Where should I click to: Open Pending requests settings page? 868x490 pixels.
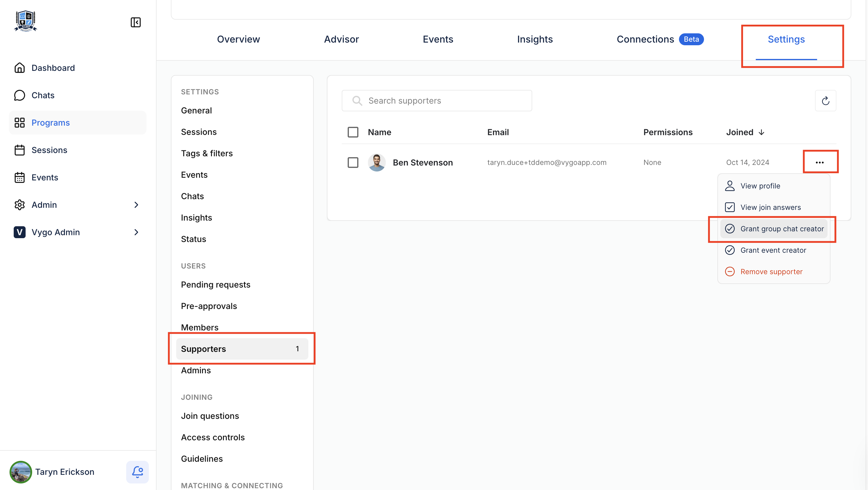coord(215,284)
